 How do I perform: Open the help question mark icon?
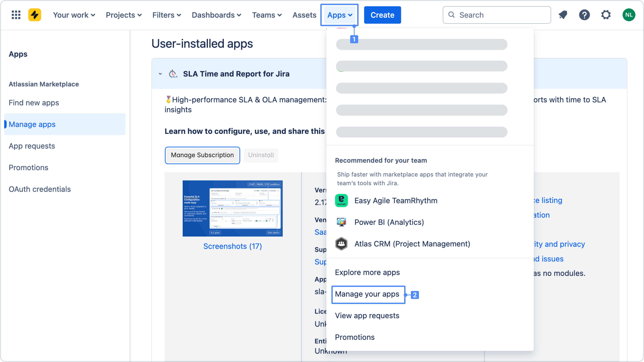(x=584, y=15)
